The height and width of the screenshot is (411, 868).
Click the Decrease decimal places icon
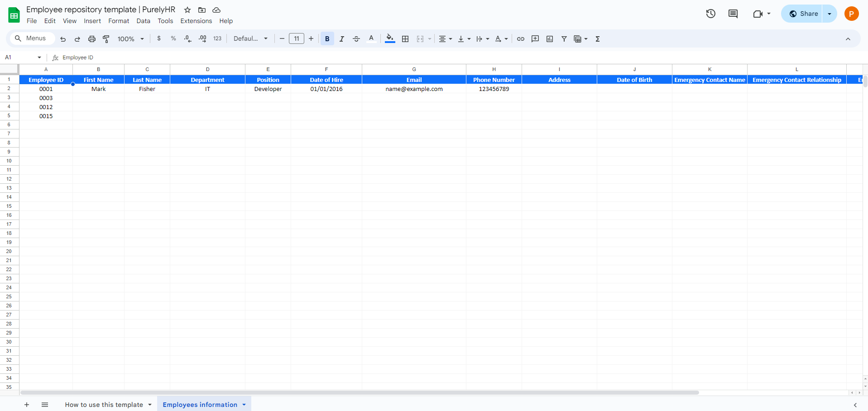(187, 38)
